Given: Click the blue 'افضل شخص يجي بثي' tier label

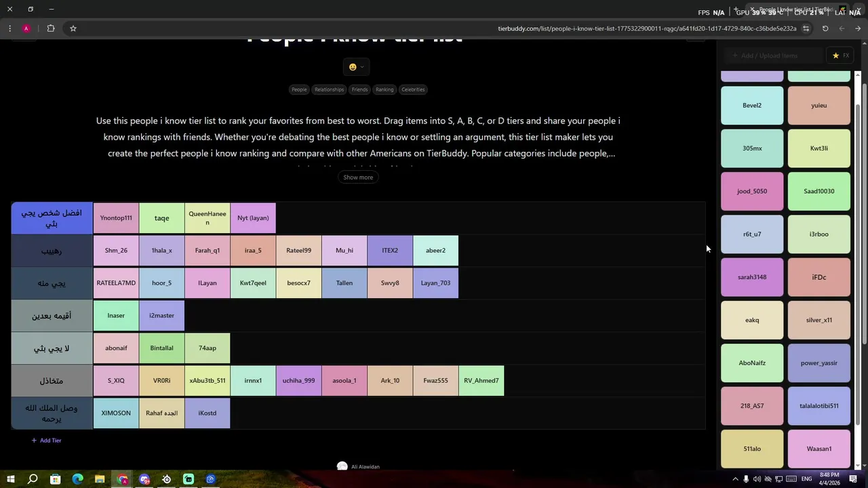Looking at the screenshot, I should click(52, 218).
